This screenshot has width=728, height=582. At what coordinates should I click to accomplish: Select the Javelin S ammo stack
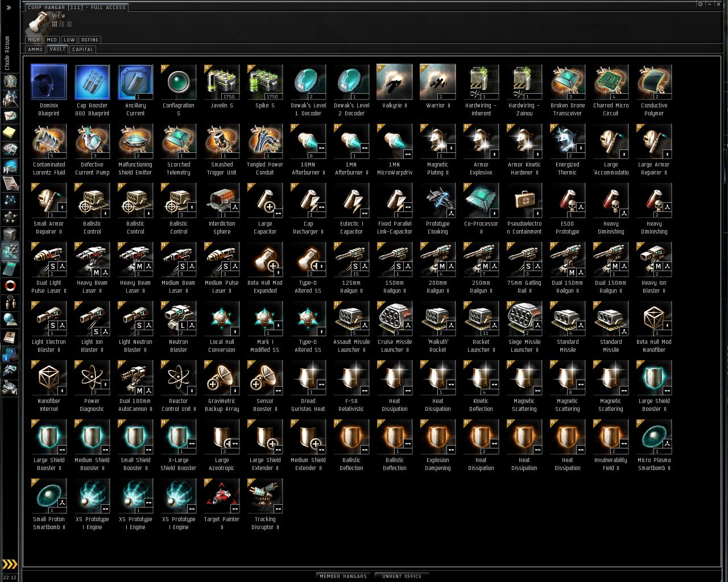pos(222,90)
